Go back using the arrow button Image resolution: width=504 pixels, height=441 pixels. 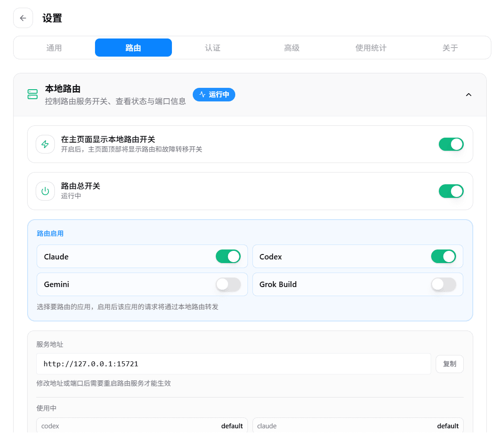(x=23, y=18)
